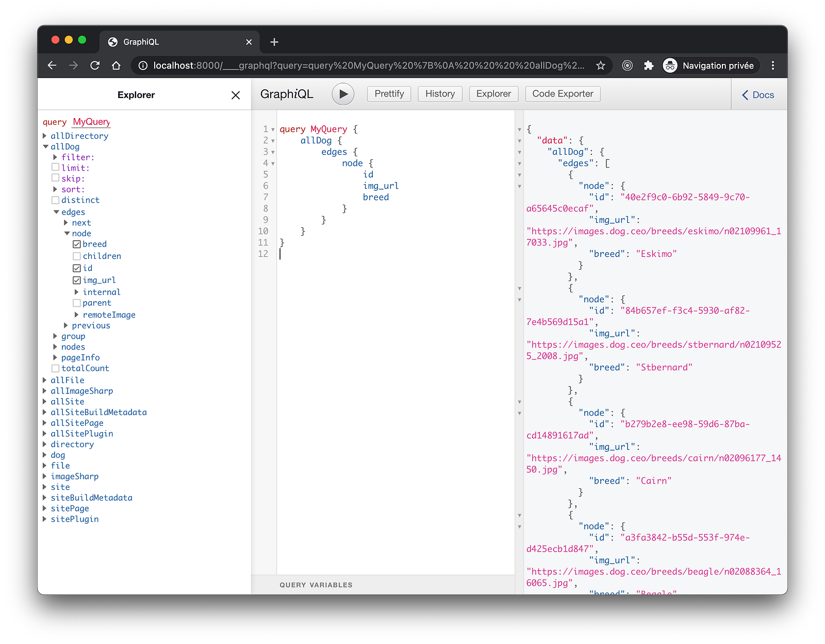Open a new browser tab

pos(274,42)
